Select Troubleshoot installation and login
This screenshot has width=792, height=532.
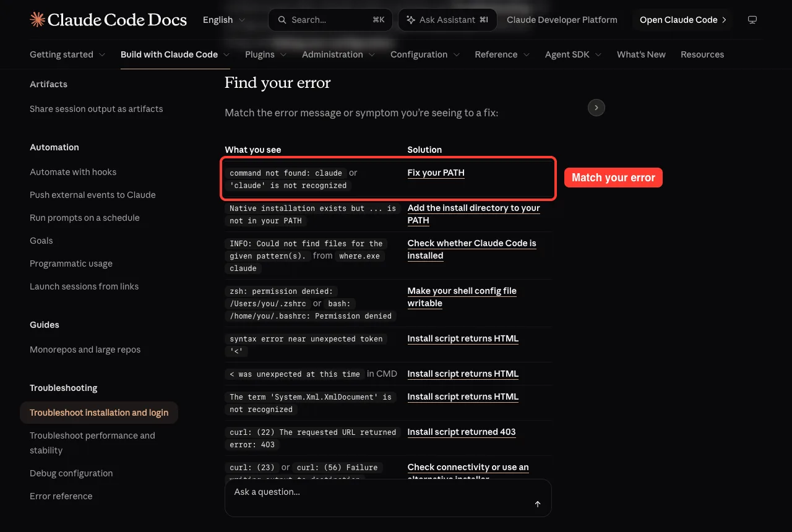[99, 413]
